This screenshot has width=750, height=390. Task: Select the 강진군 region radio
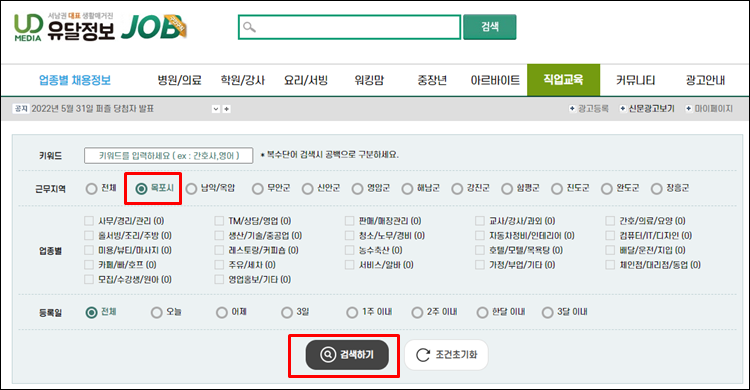click(x=457, y=189)
